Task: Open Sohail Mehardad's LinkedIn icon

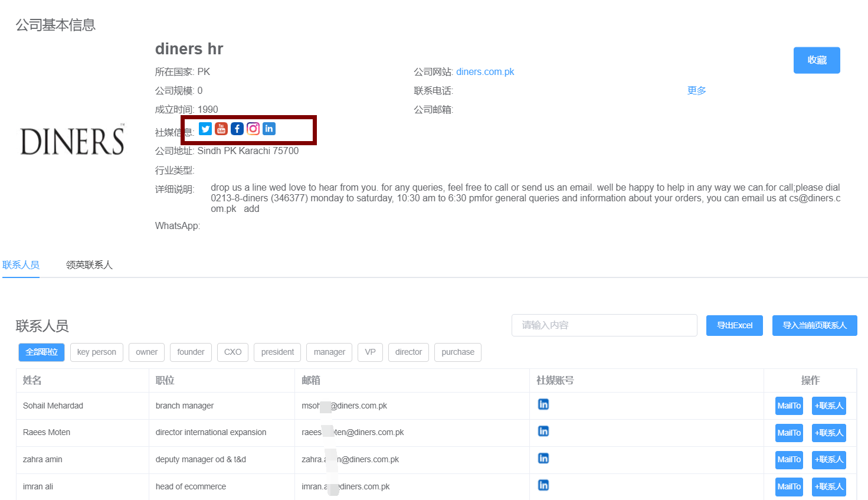Action: (543, 404)
